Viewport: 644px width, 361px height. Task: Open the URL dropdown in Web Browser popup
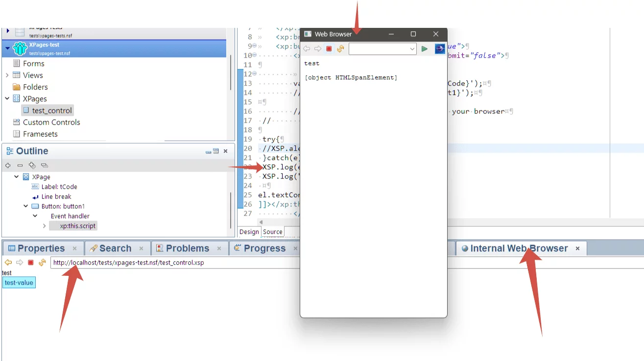tap(412, 49)
